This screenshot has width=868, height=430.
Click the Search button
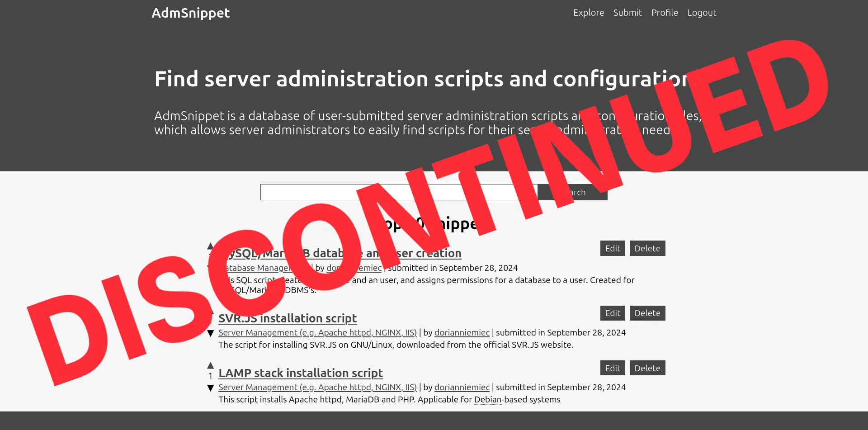click(x=572, y=192)
